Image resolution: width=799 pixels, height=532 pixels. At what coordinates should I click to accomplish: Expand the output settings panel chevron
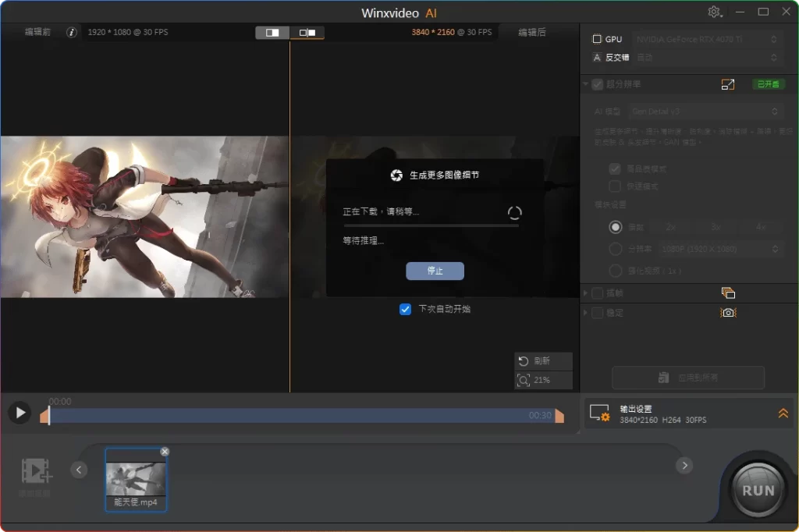[783, 413]
